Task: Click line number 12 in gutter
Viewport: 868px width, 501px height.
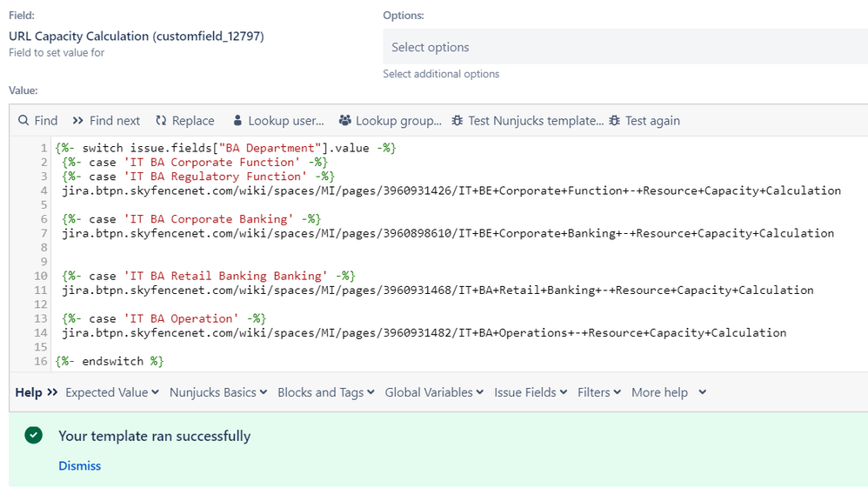Action: pos(40,304)
